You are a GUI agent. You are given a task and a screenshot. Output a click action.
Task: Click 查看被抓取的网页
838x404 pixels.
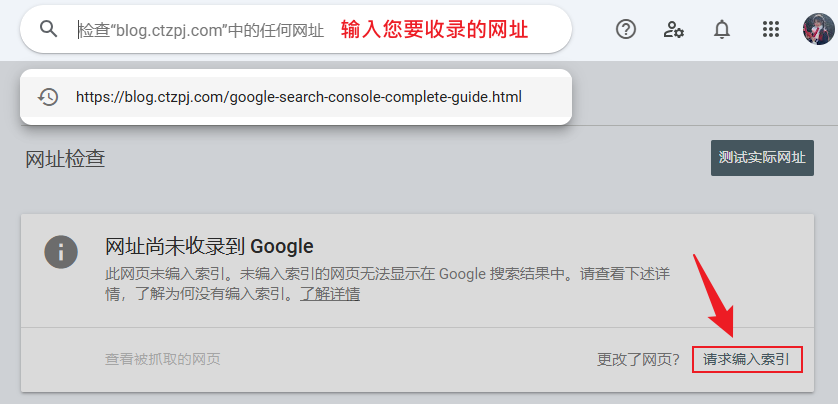(162, 359)
